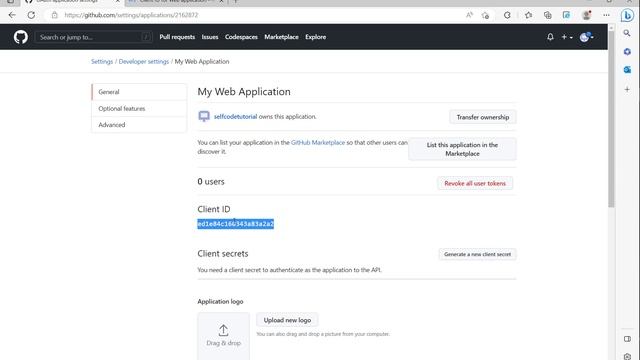Focus the Search or jump to field
The height and width of the screenshot is (360, 640).
pyautogui.click(x=93, y=37)
